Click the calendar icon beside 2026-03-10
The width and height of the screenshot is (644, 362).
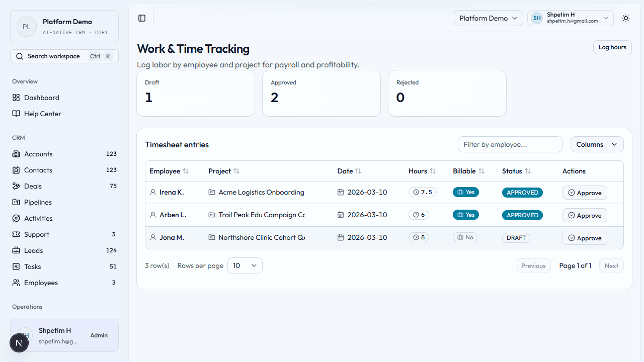click(342, 192)
